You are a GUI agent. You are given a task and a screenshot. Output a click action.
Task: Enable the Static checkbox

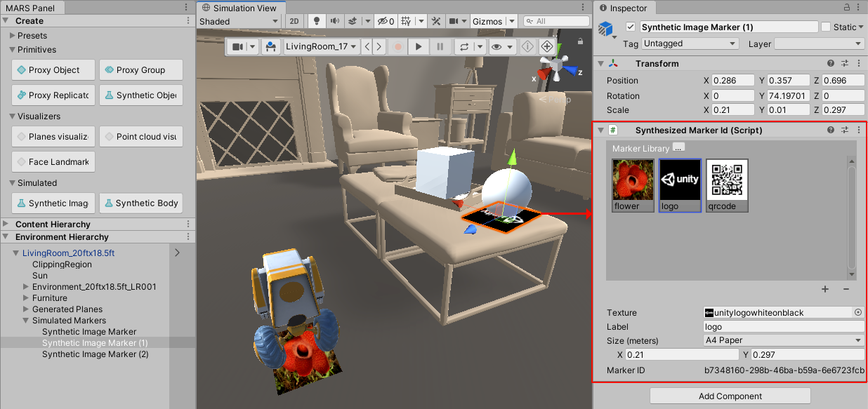(x=825, y=27)
